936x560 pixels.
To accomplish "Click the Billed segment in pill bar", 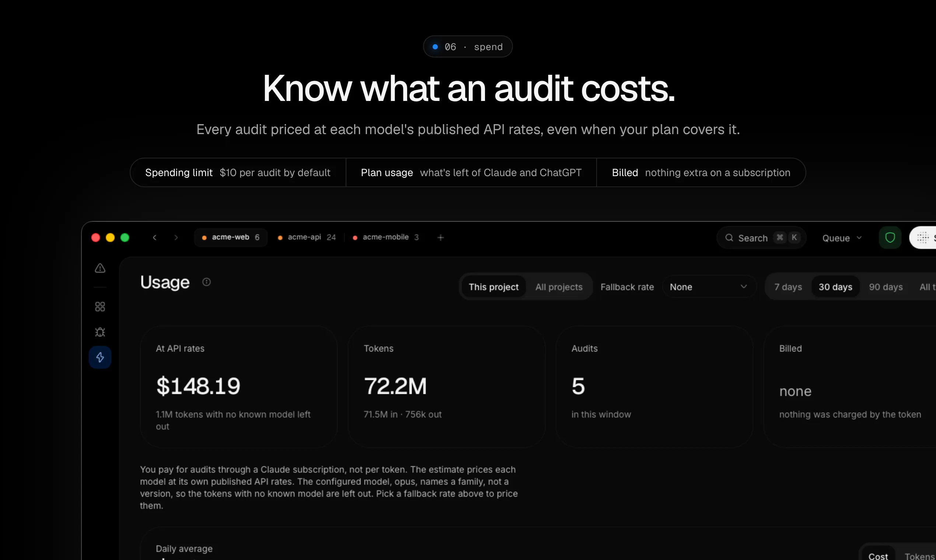I will coord(701,172).
